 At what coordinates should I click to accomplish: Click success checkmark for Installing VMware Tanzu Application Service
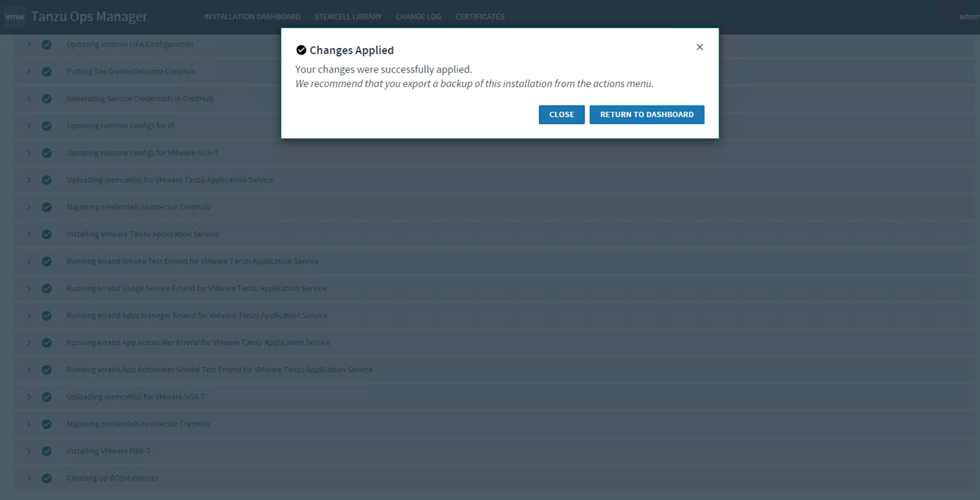click(47, 234)
